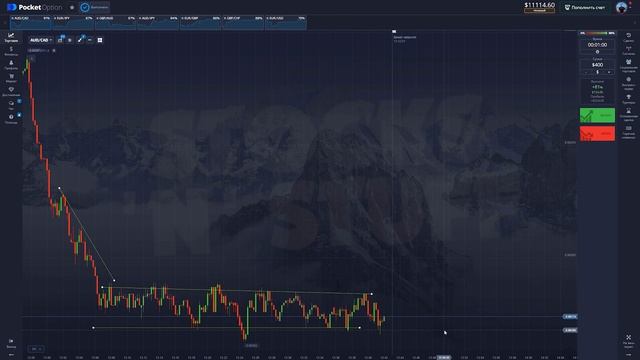
Task: Click the dollar currency switch under amount
Action: 597,72
